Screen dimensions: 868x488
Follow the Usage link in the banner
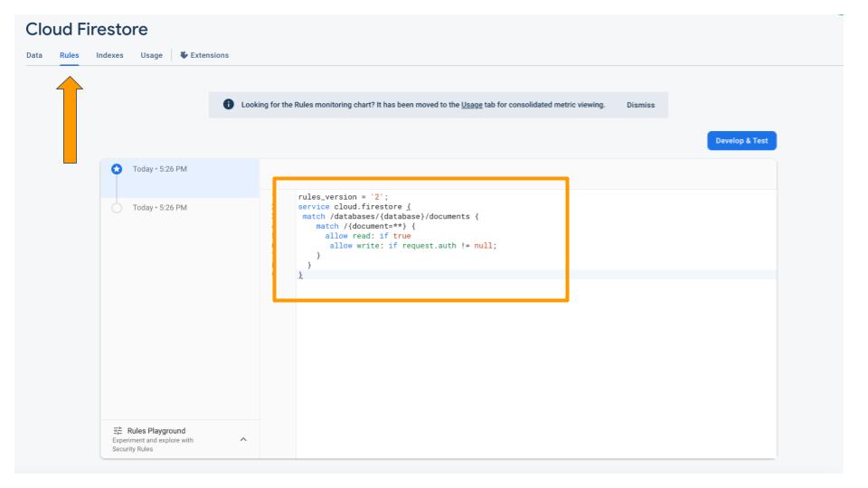tap(472, 105)
